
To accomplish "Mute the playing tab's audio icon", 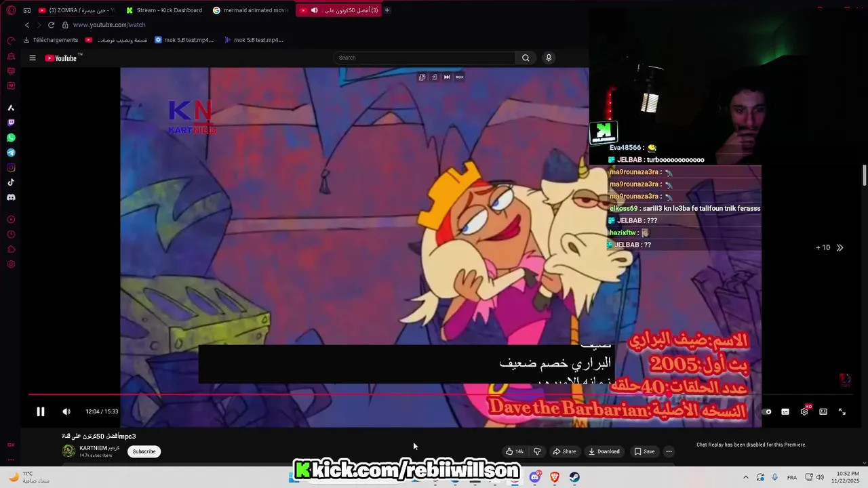I will coord(314,10).
